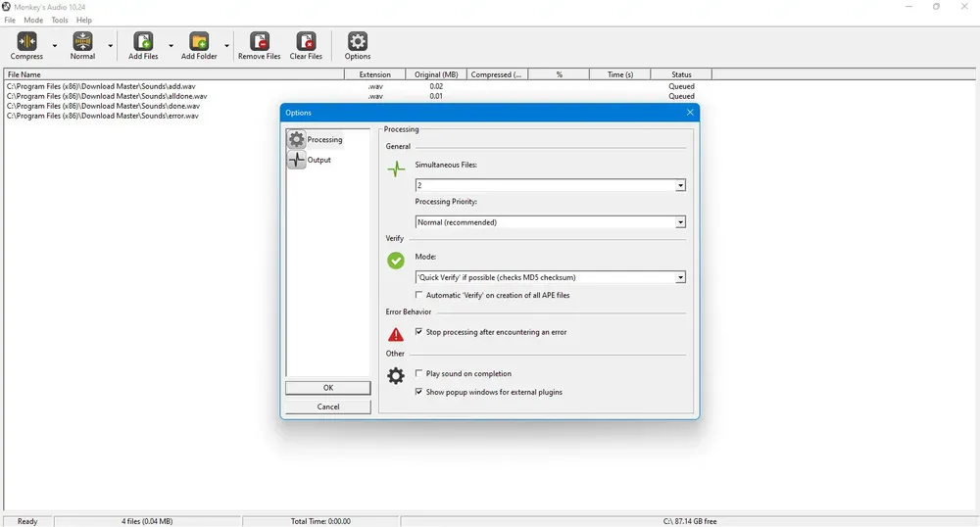
Task: Click the C:\ 87.14 GB free status
Action: [x=690, y=521]
